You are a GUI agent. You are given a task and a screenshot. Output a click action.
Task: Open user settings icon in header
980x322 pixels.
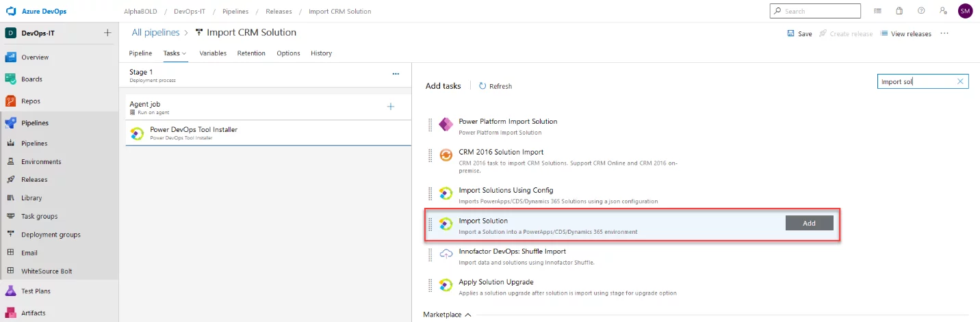click(x=943, y=11)
